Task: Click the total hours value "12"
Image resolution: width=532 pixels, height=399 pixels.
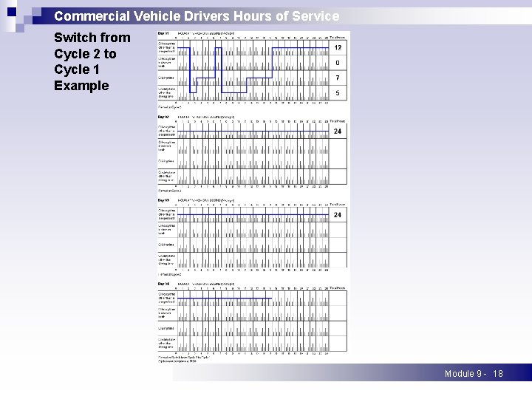Action: pyautogui.click(x=338, y=47)
